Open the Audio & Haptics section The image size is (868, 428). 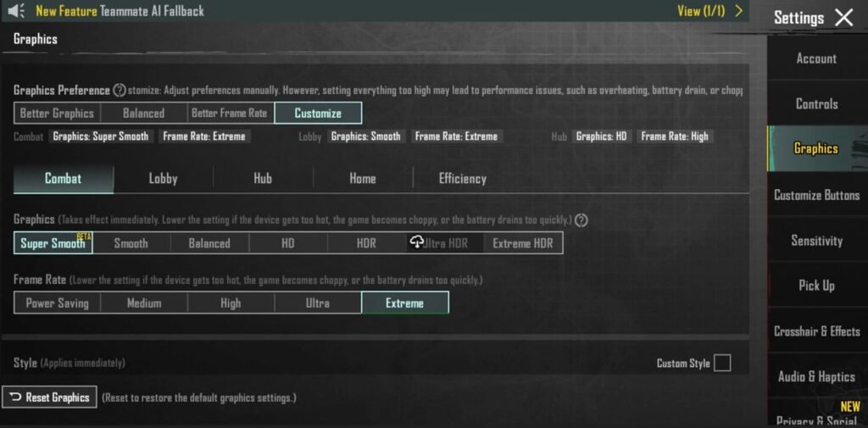(816, 376)
